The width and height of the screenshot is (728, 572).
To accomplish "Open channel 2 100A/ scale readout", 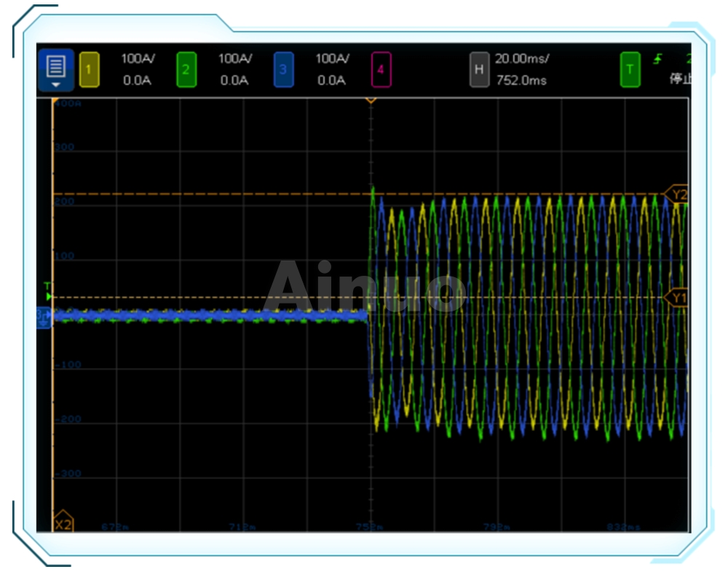I will point(234,58).
